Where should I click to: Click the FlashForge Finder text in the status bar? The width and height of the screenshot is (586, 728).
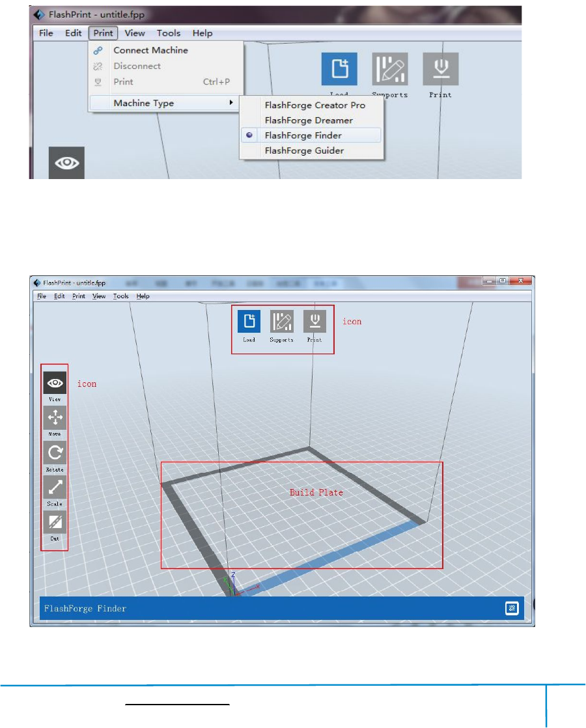85,609
